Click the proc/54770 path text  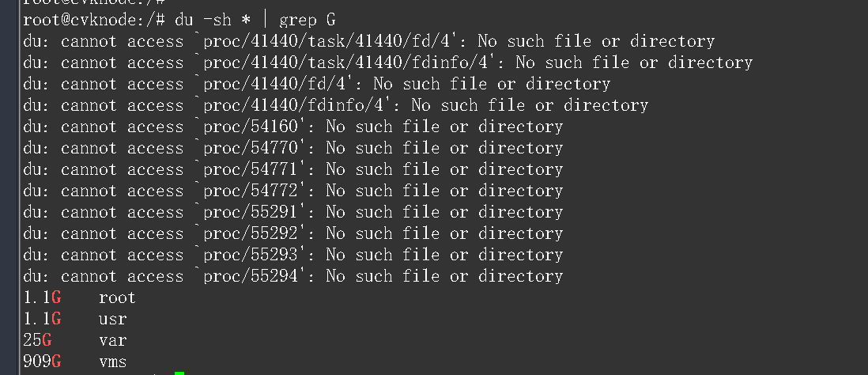pyautogui.click(x=249, y=148)
